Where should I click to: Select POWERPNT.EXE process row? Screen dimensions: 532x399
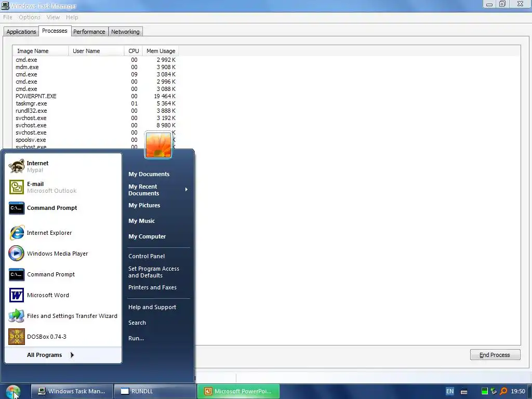tap(96, 96)
